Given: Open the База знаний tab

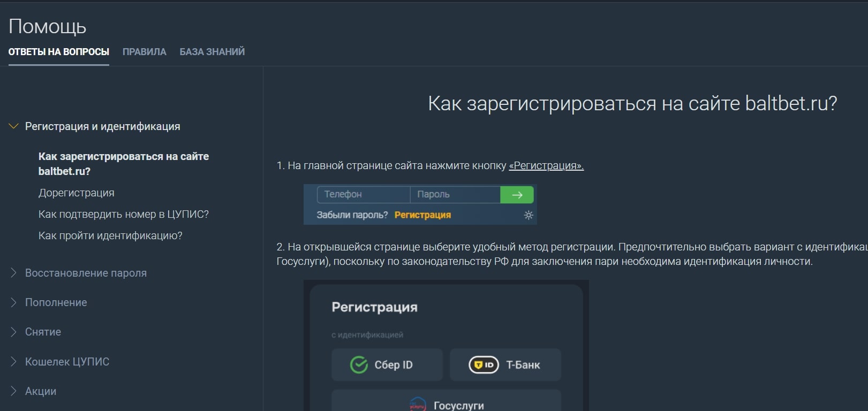Looking at the screenshot, I should tap(212, 52).
